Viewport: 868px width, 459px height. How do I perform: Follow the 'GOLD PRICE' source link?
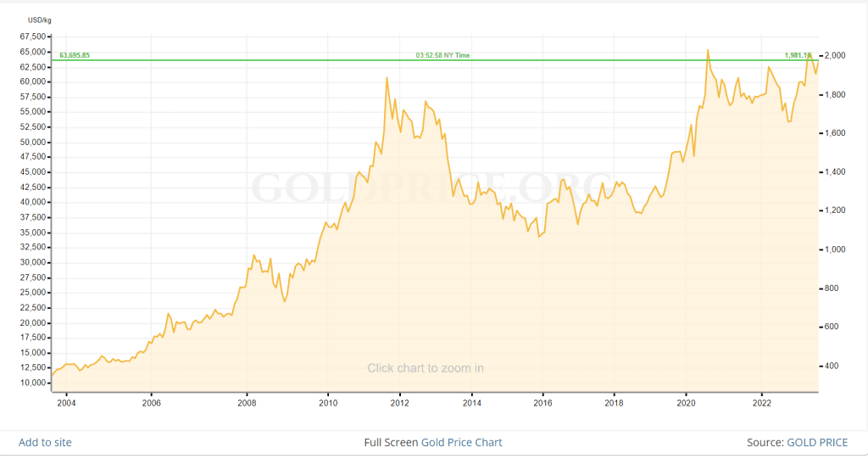817,442
